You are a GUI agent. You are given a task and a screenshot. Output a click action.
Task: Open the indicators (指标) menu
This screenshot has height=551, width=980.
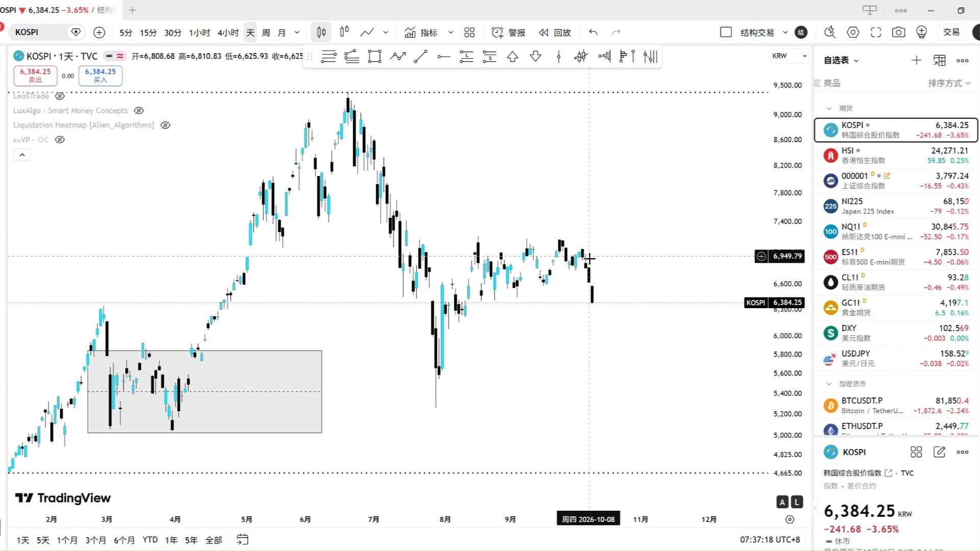point(421,33)
